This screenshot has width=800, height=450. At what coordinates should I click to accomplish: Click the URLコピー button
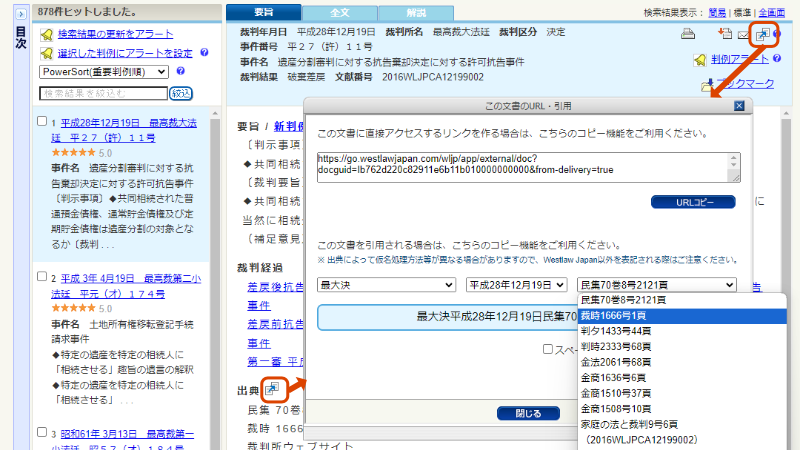click(x=693, y=202)
